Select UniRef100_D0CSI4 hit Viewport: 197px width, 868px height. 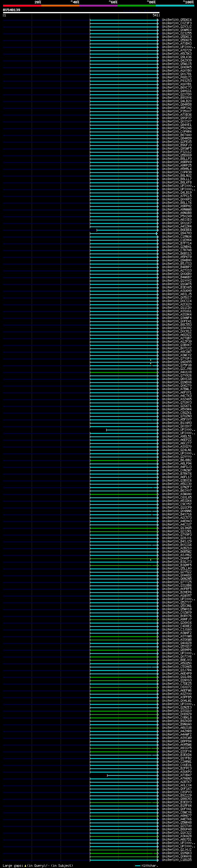point(177,301)
